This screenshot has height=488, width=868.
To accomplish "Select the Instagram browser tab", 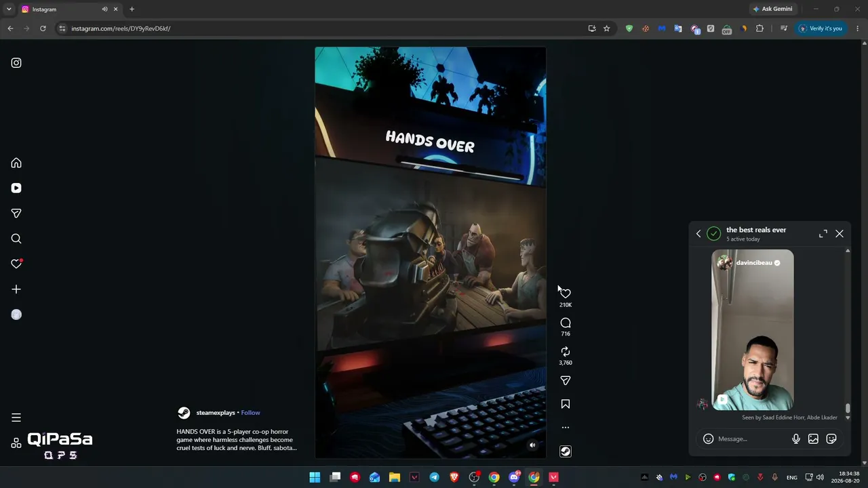I will tap(70, 9).
